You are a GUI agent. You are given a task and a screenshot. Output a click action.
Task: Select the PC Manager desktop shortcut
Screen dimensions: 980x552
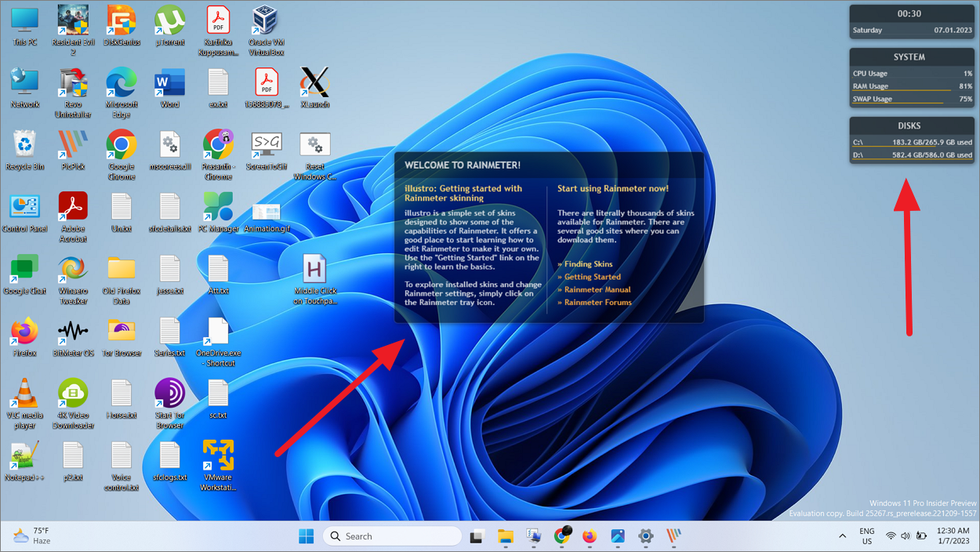pyautogui.click(x=218, y=212)
